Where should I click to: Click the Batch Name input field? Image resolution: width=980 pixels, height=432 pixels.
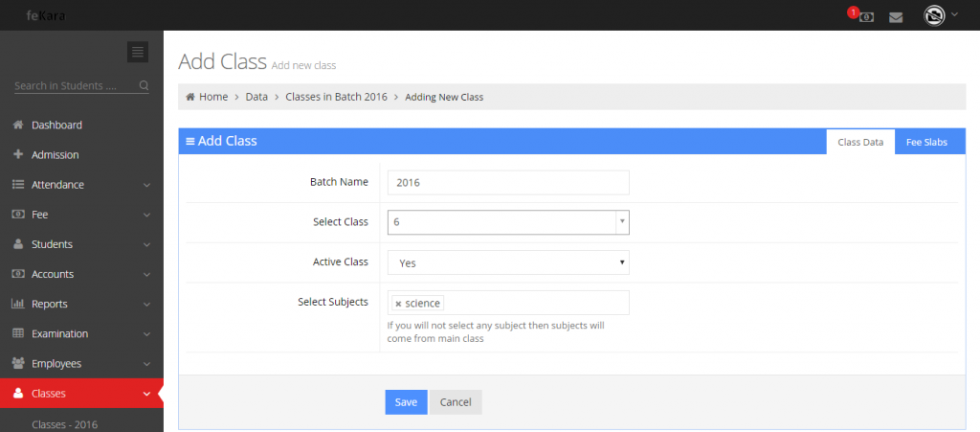coord(508,183)
